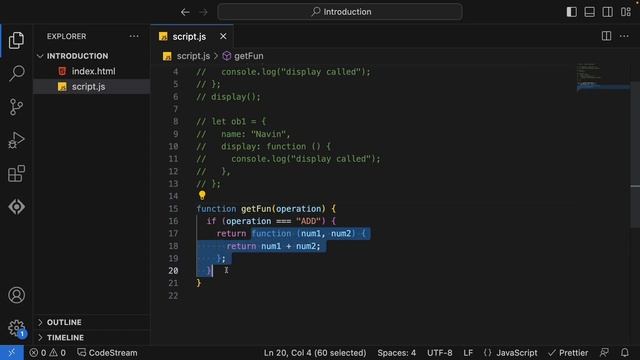Screen dimensions: 640x360
Task: Open remote window from status bar
Action: (11, 353)
